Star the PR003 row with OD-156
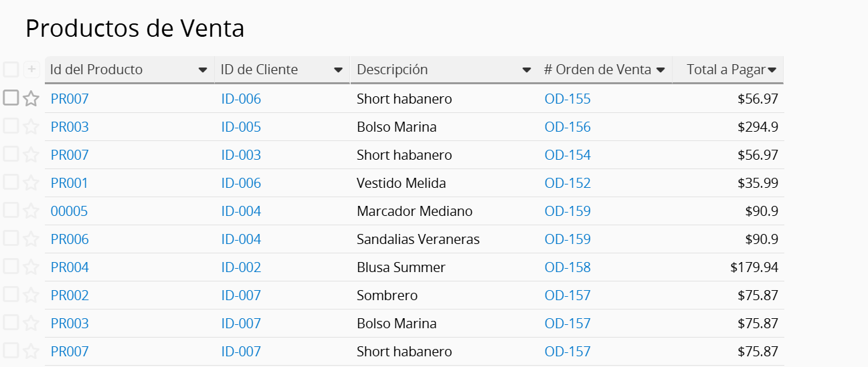 (31, 127)
